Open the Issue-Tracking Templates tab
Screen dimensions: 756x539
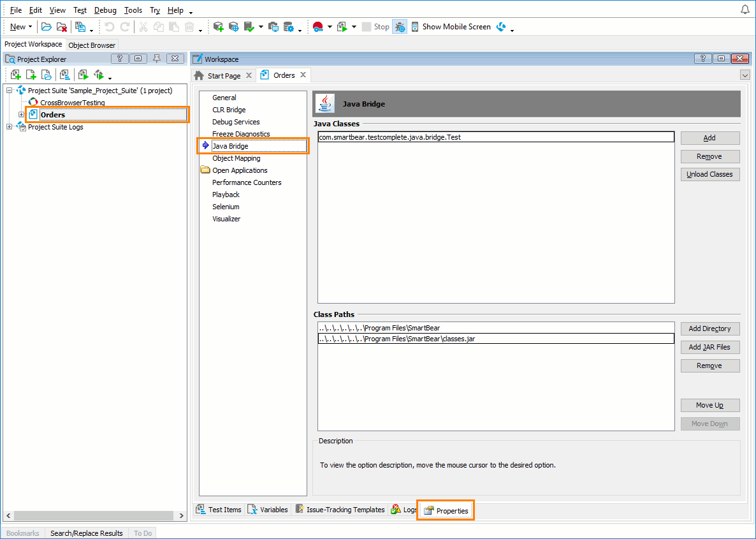[340, 510]
